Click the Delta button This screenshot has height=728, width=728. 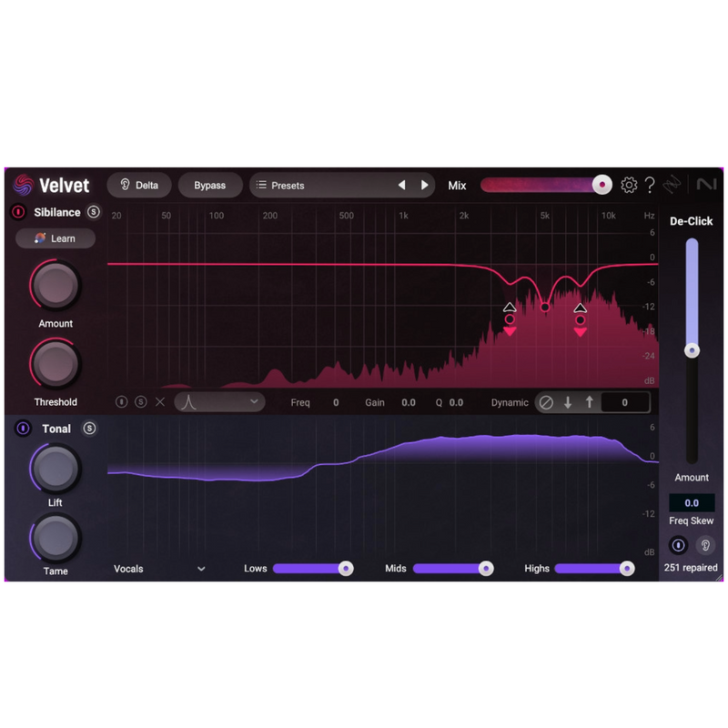click(138, 186)
